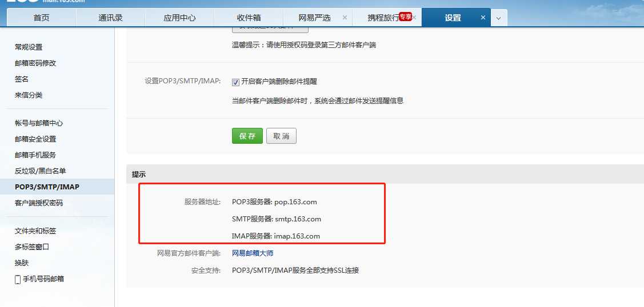Image resolution: width=644 pixels, height=307 pixels.
Task: Open the 应用中心 tab
Action: 179,18
